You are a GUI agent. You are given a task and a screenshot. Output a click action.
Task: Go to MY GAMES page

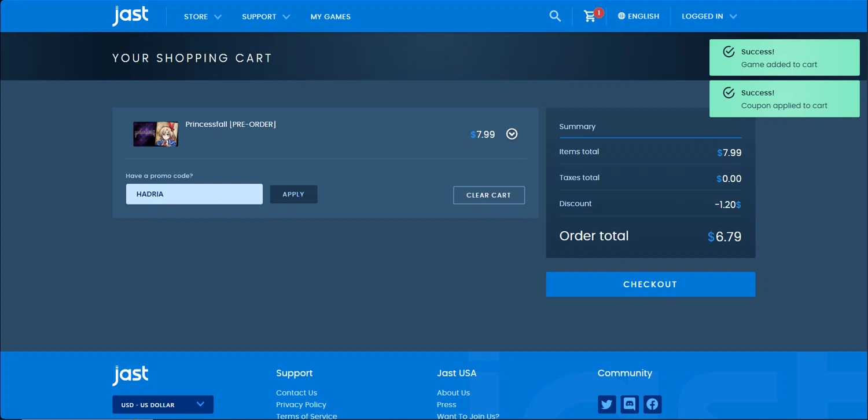click(x=330, y=16)
